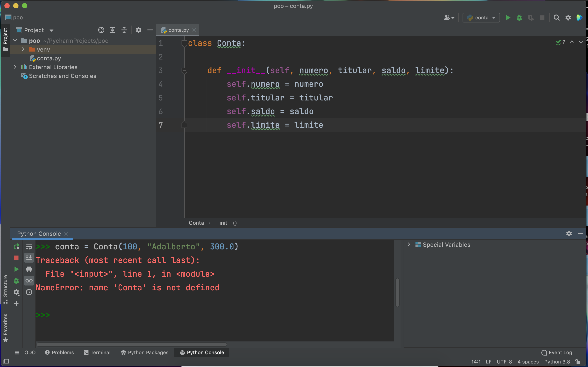Open the Event Log

coord(557,352)
